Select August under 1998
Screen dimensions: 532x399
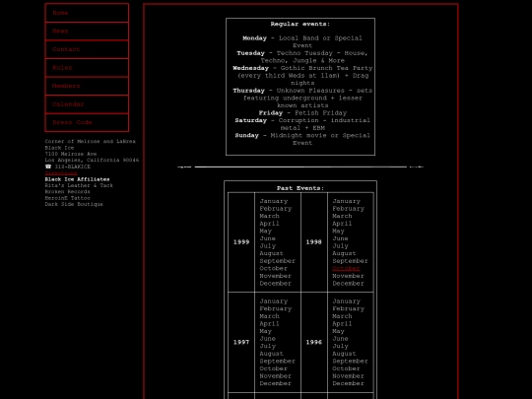(344, 253)
